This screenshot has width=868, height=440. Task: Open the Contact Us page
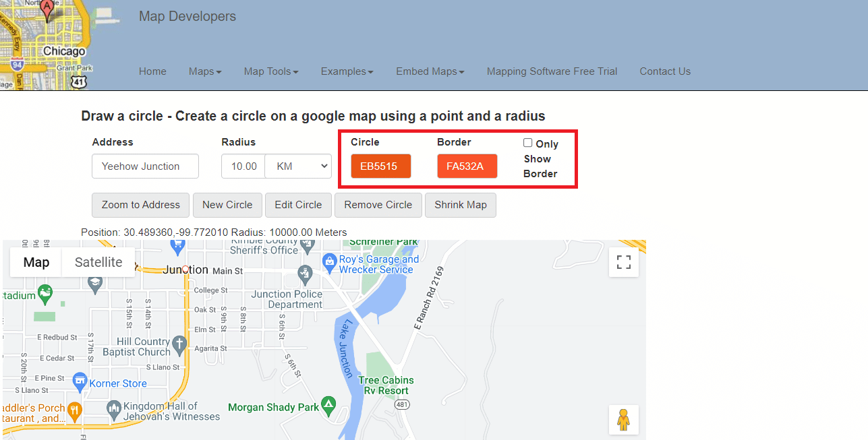coord(665,71)
